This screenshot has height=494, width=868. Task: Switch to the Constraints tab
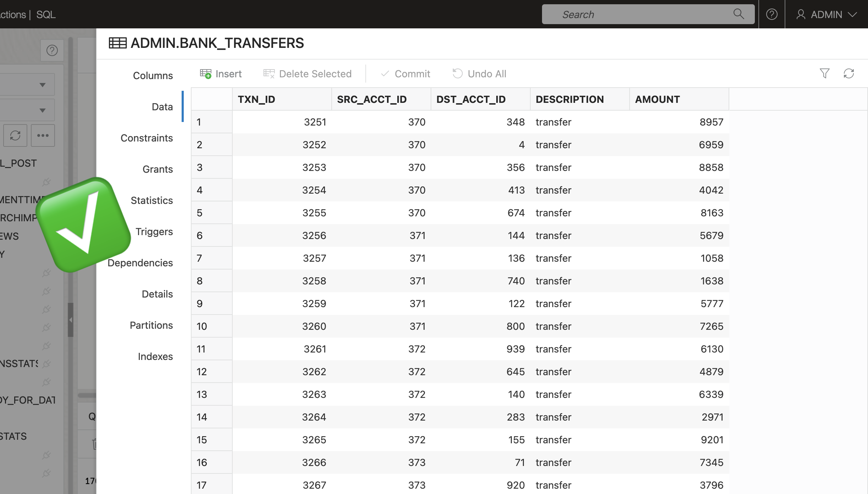(146, 138)
